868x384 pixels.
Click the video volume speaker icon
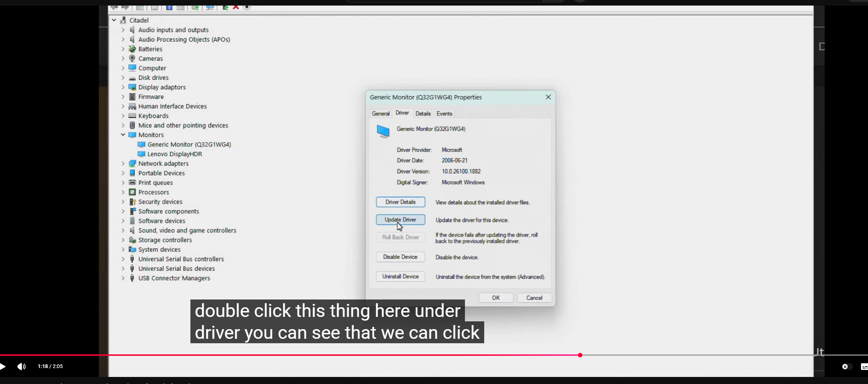click(x=21, y=367)
